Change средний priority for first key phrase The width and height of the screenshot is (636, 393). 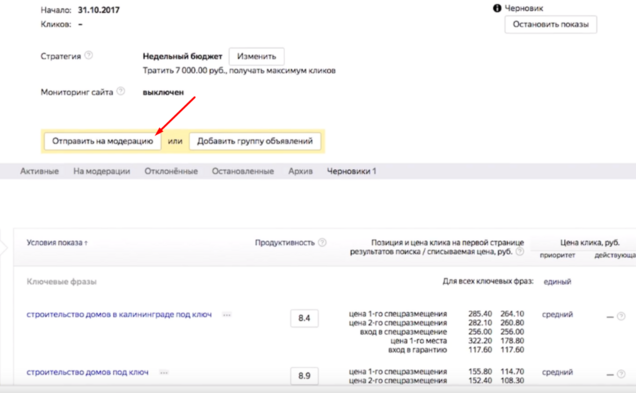(x=557, y=314)
